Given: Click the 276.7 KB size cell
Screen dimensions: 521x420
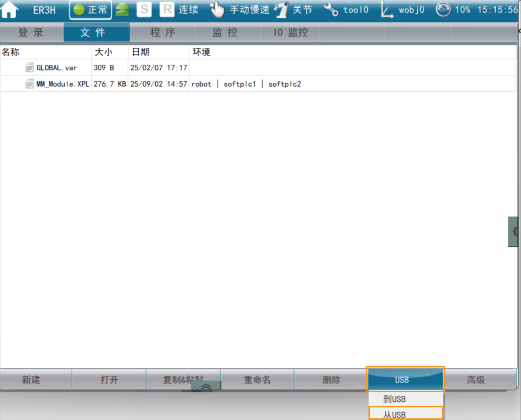Looking at the screenshot, I should pyautogui.click(x=110, y=84).
